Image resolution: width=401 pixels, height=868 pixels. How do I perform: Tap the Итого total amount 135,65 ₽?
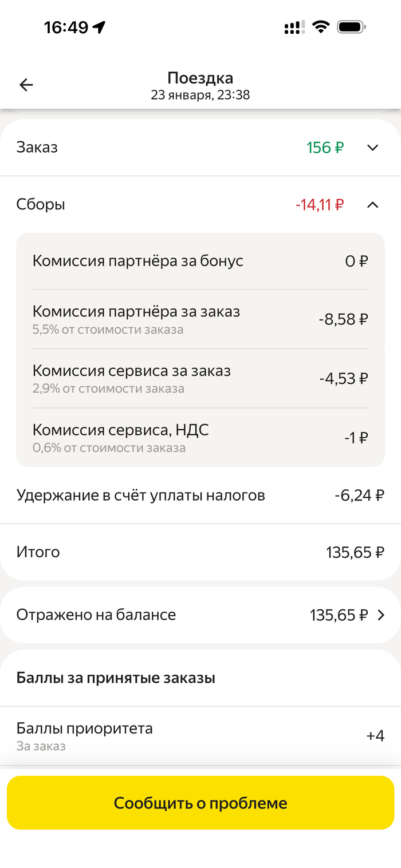click(x=355, y=552)
